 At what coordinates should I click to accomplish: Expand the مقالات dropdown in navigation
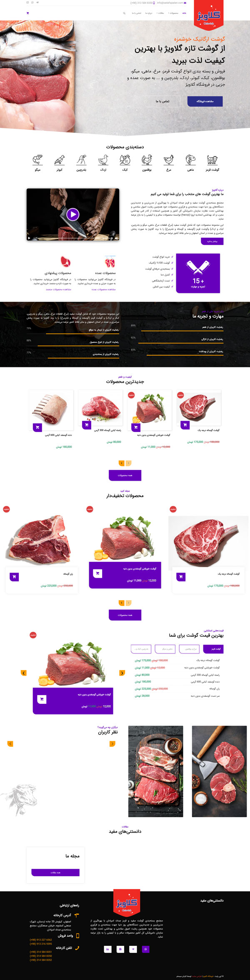[161, 13]
